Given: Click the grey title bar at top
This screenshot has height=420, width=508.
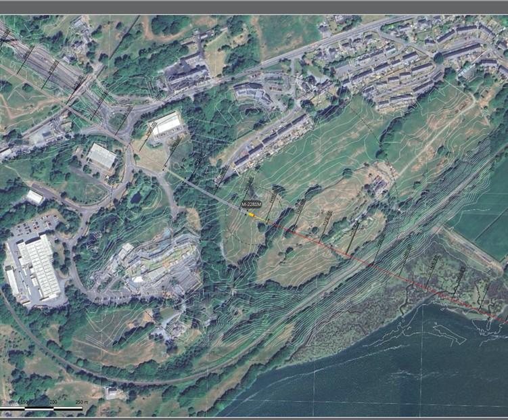Looking at the screenshot, I should pyautogui.click(x=254, y=7).
